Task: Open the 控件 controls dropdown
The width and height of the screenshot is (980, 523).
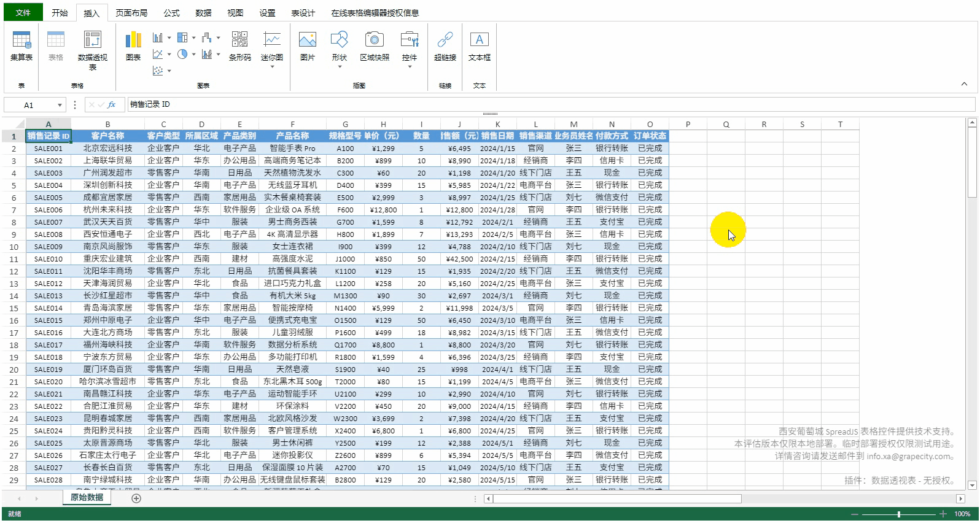Action: point(410,49)
